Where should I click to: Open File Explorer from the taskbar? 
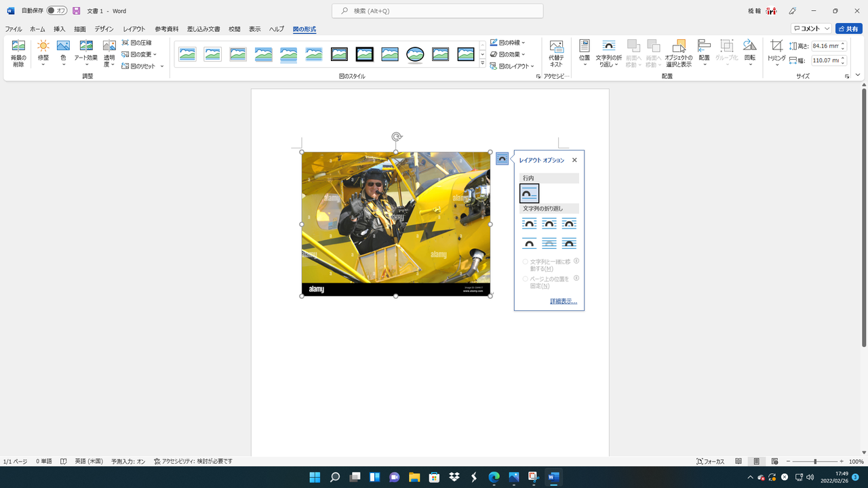click(414, 477)
